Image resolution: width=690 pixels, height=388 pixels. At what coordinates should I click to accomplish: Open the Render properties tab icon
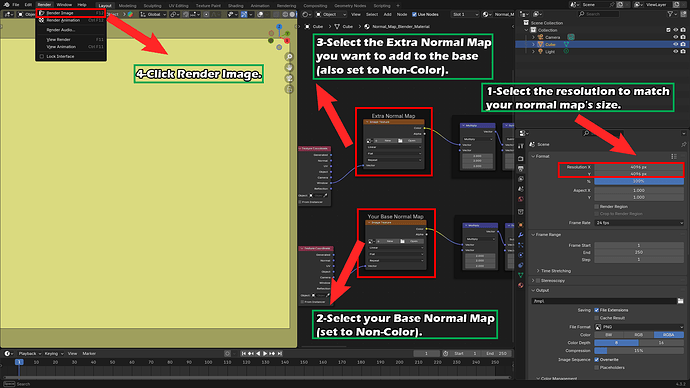(x=521, y=158)
